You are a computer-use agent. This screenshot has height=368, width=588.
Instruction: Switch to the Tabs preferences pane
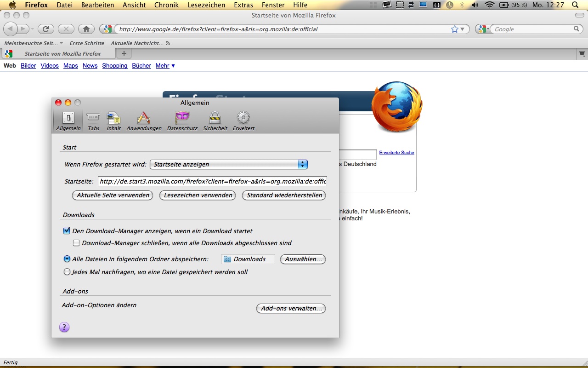point(94,121)
